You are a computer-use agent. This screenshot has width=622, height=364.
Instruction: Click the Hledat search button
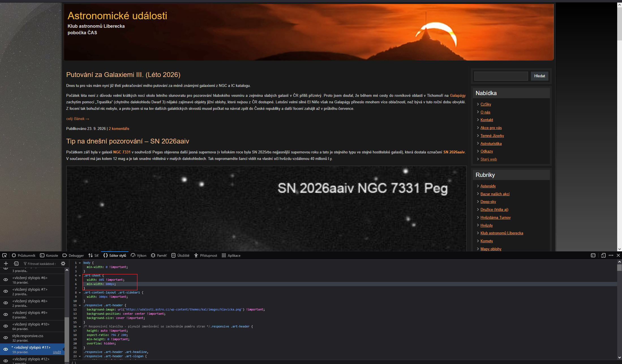(x=539, y=76)
